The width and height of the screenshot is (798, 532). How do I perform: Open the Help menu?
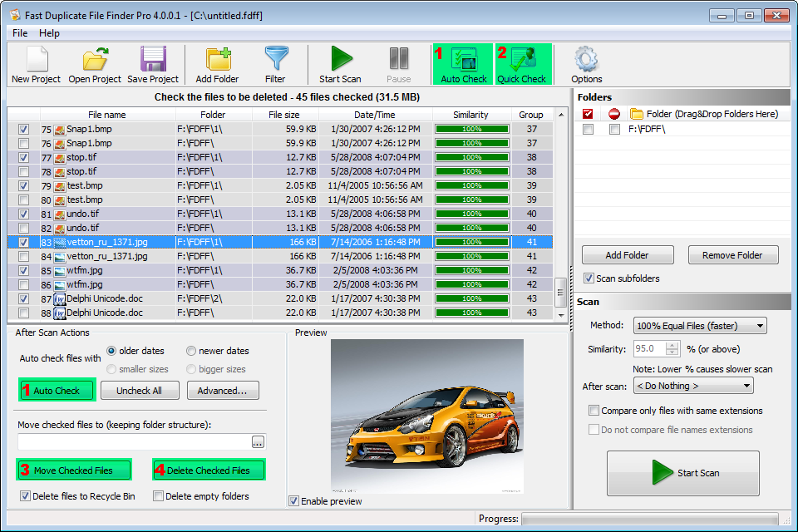[x=49, y=33]
